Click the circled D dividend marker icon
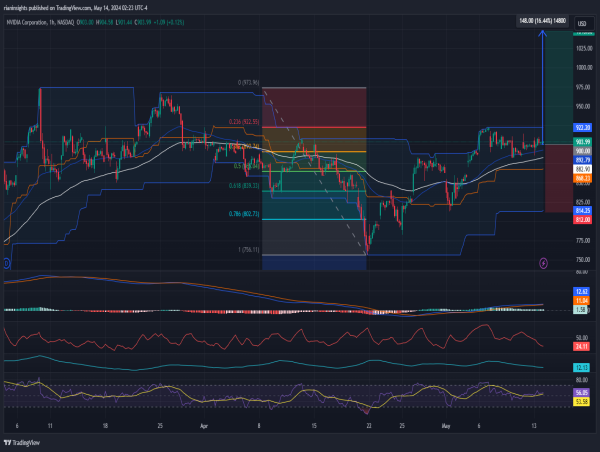 [x=6, y=263]
